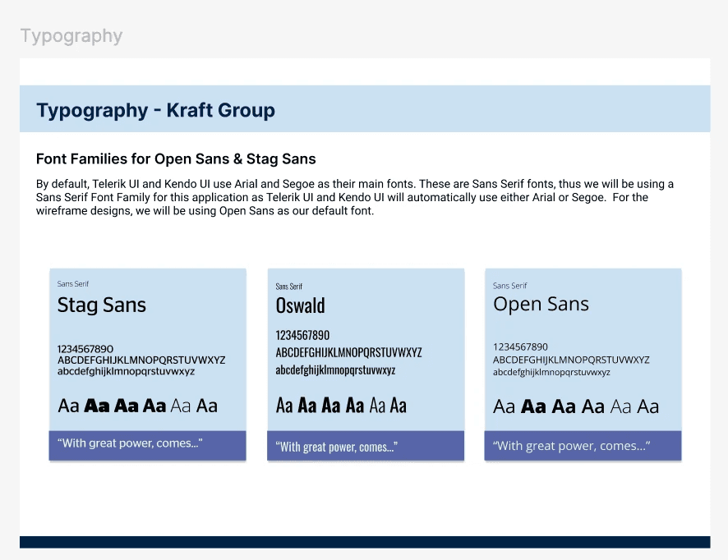The width and height of the screenshot is (728, 560).
Task: Open the Oswald font card title
Action: click(x=301, y=305)
